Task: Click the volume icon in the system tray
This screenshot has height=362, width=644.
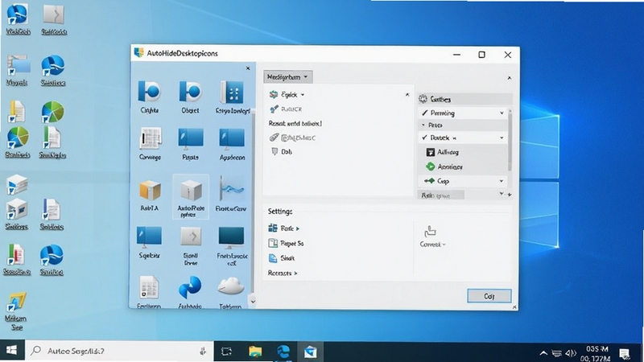Action: click(x=571, y=353)
